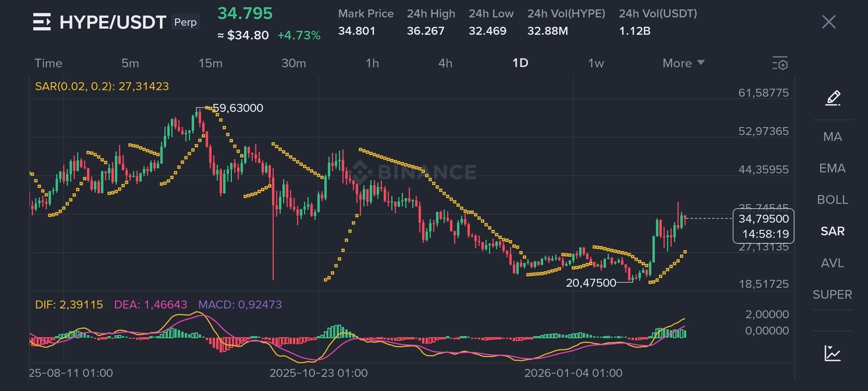Click the Perp contract label

[185, 22]
